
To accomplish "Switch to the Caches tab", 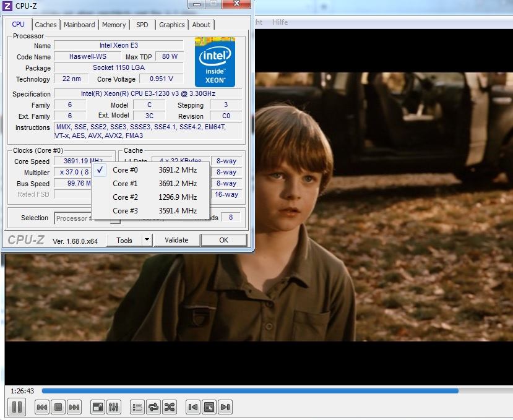I will click(x=45, y=25).
